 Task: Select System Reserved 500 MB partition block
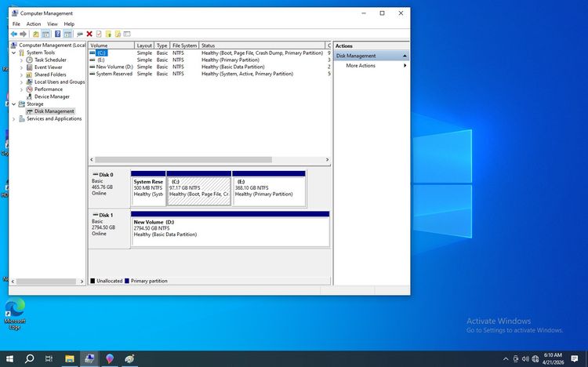point(148,189)
